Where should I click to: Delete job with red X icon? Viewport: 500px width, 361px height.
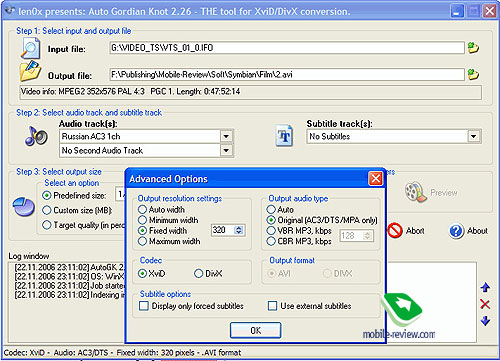point(485,304)
